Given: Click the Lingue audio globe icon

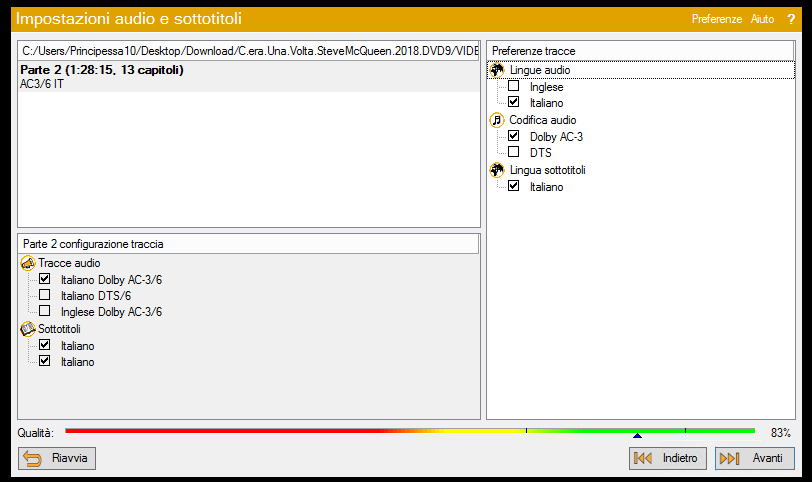Looking at the screenshot, I should point(497,70).
